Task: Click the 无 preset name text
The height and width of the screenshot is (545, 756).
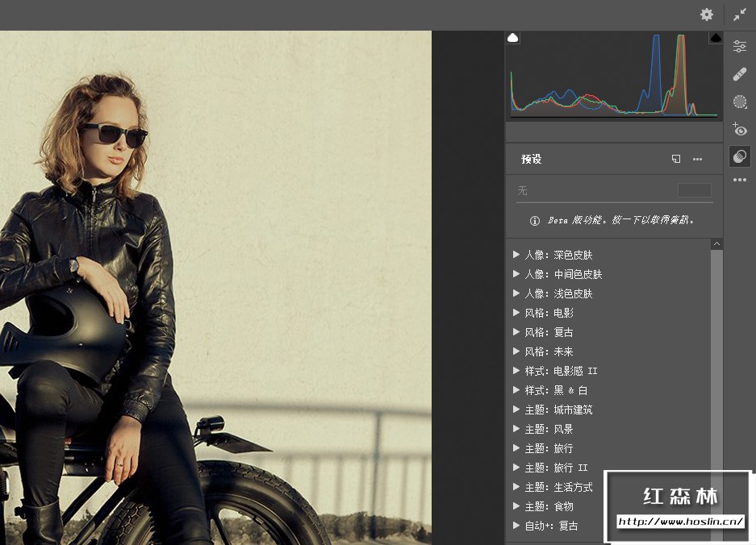Action: [x=522, y=191]
